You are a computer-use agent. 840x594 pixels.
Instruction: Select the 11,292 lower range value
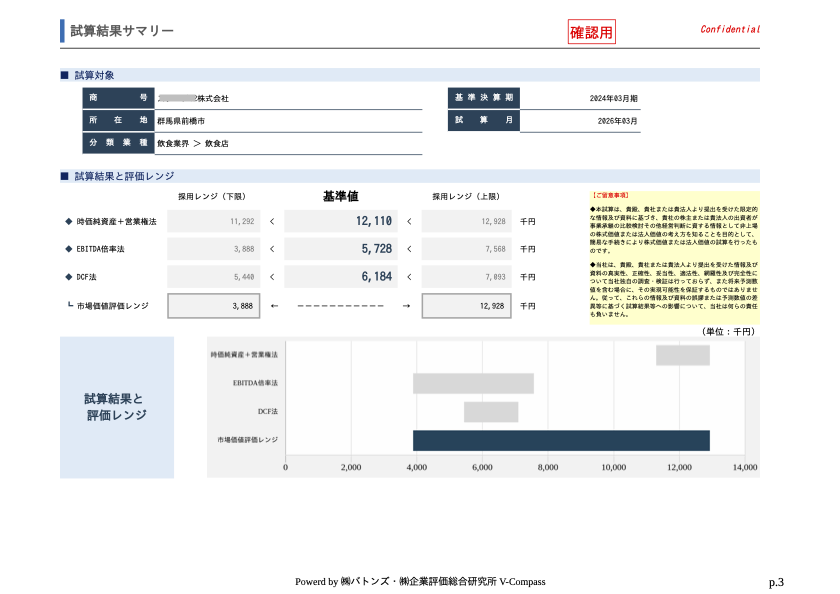(242, 221)
